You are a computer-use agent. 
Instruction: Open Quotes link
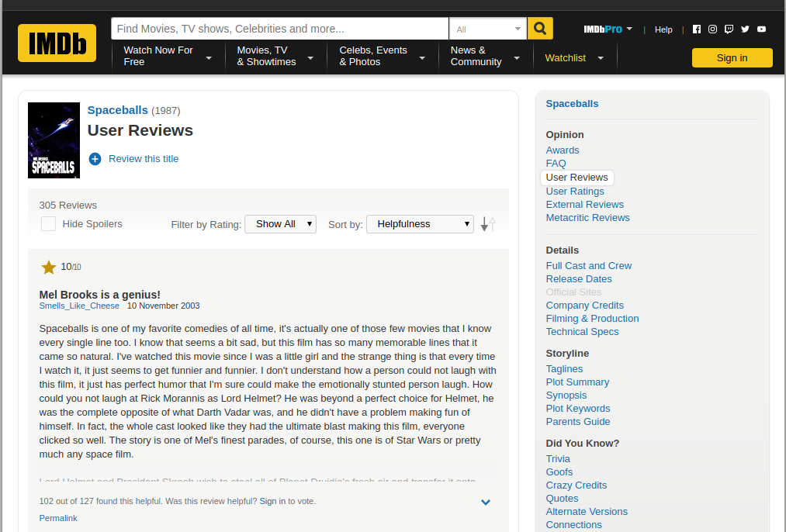click(562, 499)
